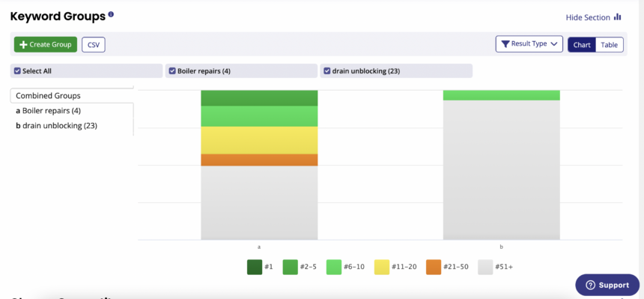Click the plus icon in Create Group
The width and height of the screenshot is (644, 299).
pos(23,44)
